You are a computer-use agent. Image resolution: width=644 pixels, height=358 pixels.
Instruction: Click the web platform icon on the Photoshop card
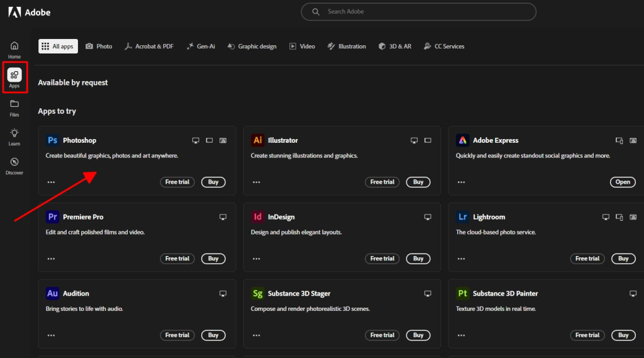[x=223, y=140]
